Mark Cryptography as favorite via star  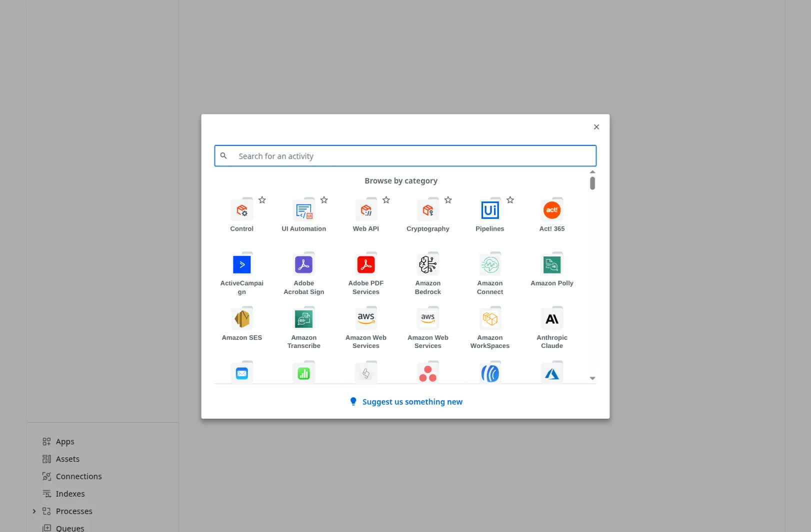(448, 200)
